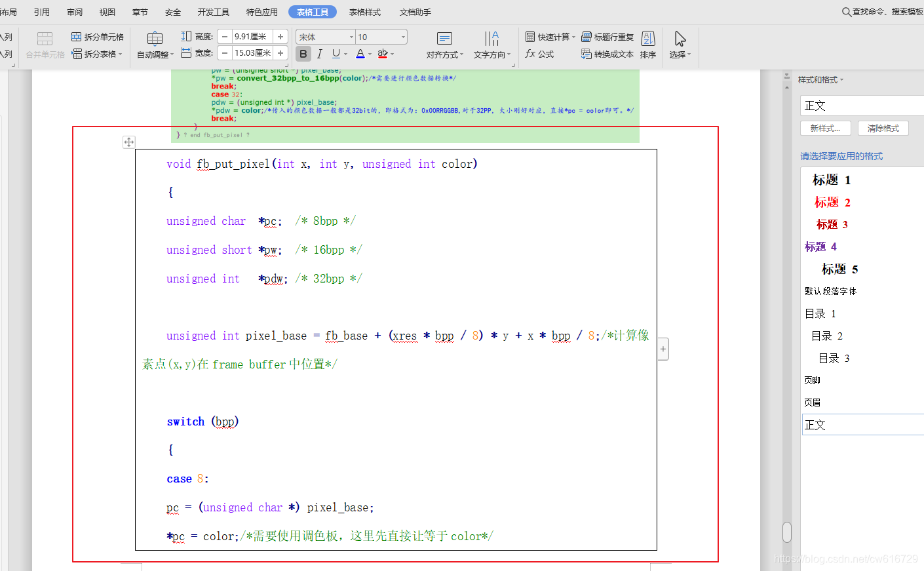Click repeat header rows (标题行重复) icon
This screenshot has width=924, height=571.
tap(587, 37)
